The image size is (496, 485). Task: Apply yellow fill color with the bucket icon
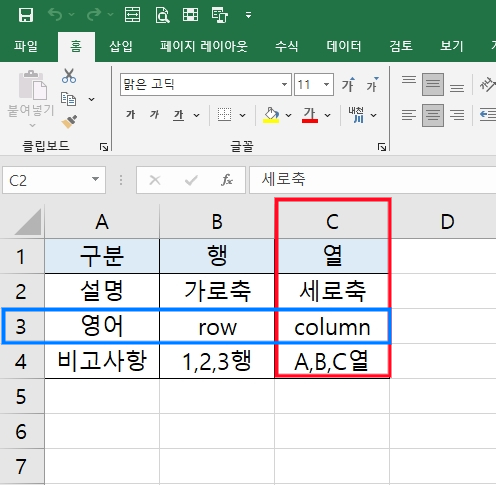[x=271, y=115]
